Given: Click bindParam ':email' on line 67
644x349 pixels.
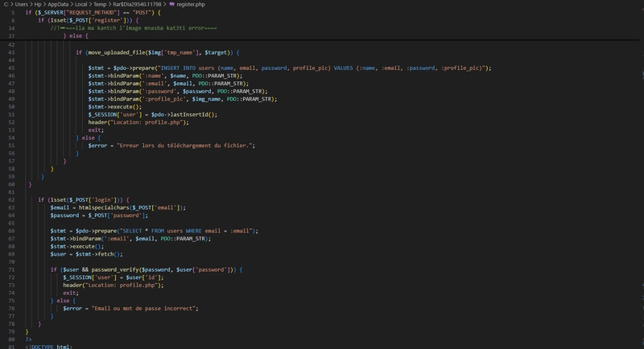Looking at the screenshot, I should click(x=130, y=239).
